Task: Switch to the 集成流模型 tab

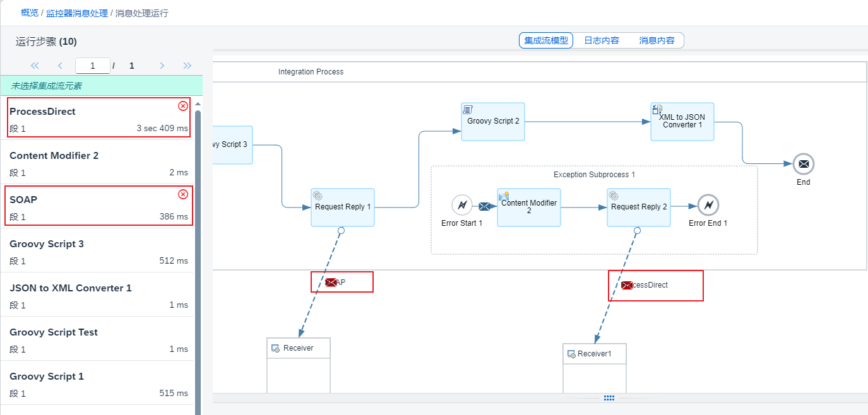Action: click(546, 40)
